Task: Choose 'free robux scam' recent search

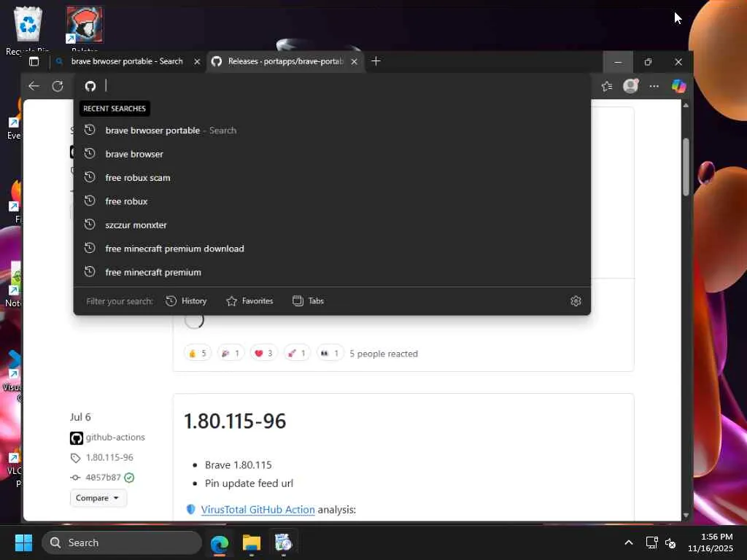Action: click(x=332, y=178)
